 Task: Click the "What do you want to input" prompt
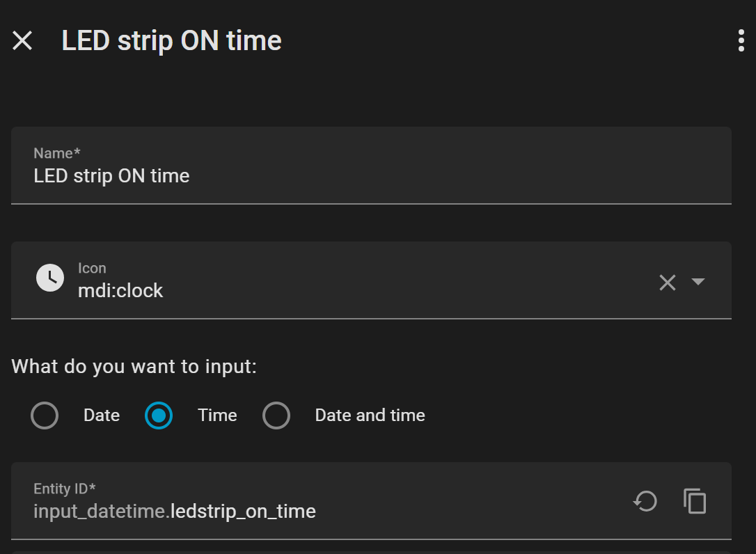click(x=134, y=366)
